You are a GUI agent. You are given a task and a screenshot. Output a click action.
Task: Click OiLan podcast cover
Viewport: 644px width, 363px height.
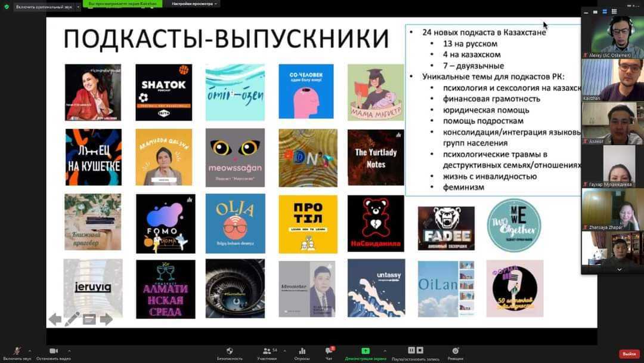pyautogui.click(x=447, y=289)
